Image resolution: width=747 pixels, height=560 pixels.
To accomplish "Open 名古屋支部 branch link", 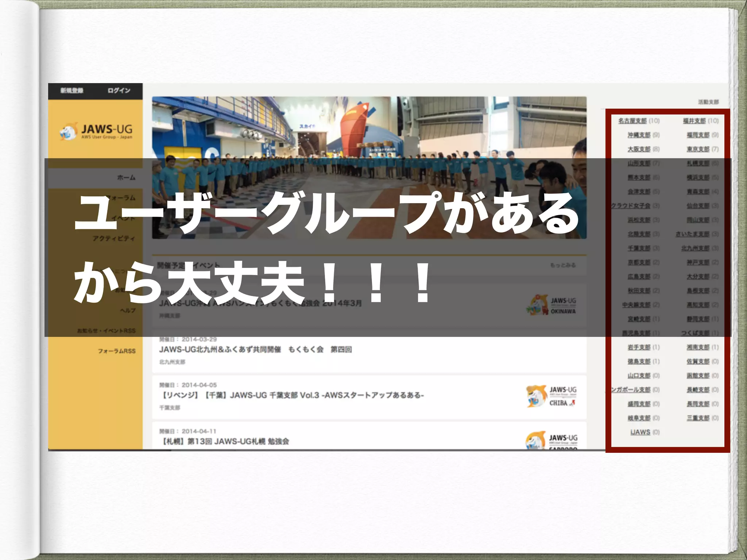I will (x=632, y=121).
